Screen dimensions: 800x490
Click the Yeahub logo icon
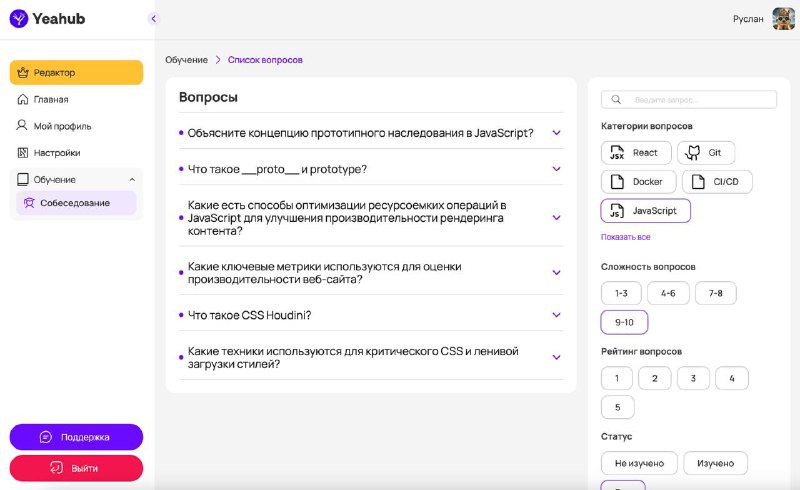coord(19,19)
